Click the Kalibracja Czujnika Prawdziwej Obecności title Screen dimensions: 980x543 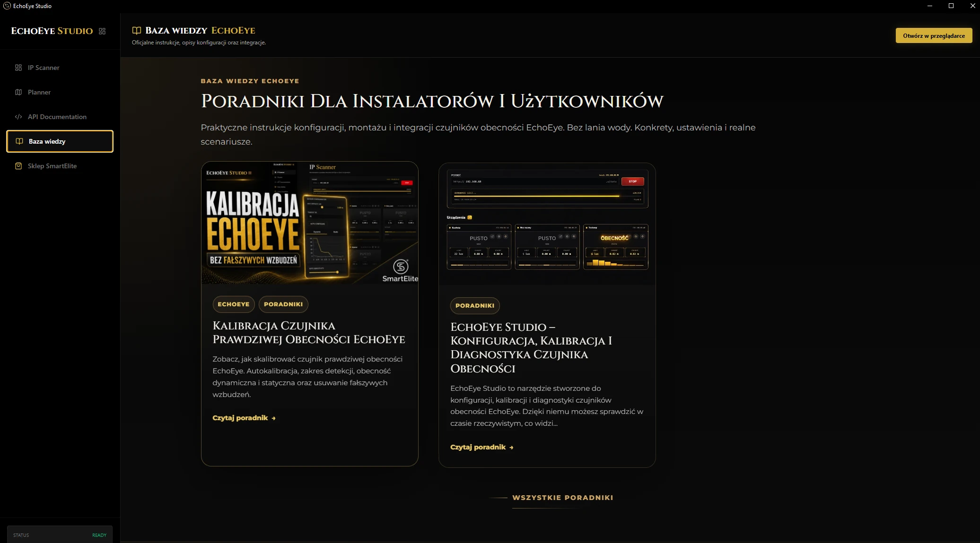click(x=309, y=332)
